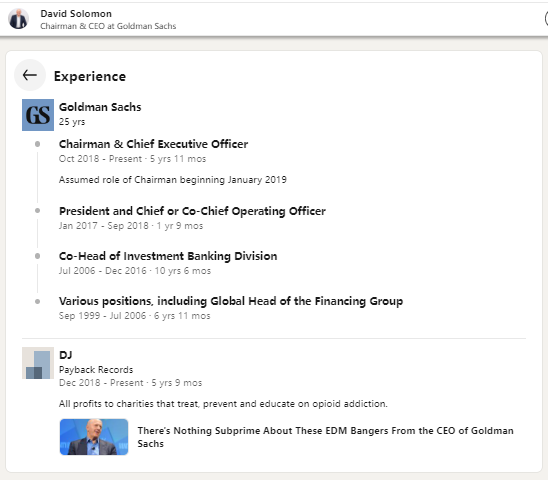The height and width of the screenshot is (480, 548).
Task: Click the Experience section heading
Action: [x=90, y=76]
